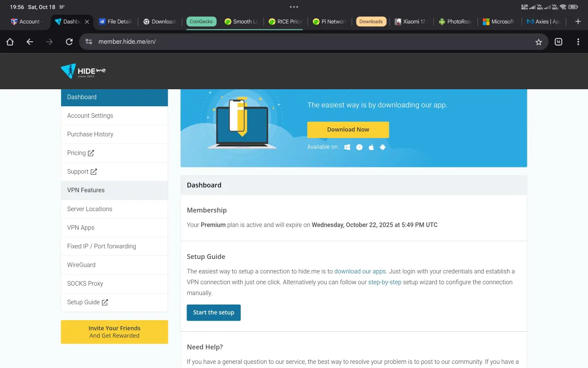Toggle the orange Downloads tab group label

371,22
